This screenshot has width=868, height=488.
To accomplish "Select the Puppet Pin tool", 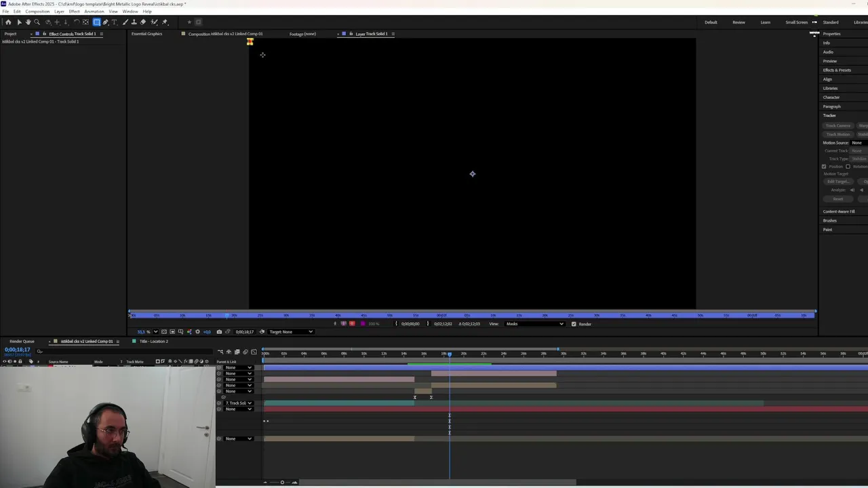I will (x=164, y=22).
